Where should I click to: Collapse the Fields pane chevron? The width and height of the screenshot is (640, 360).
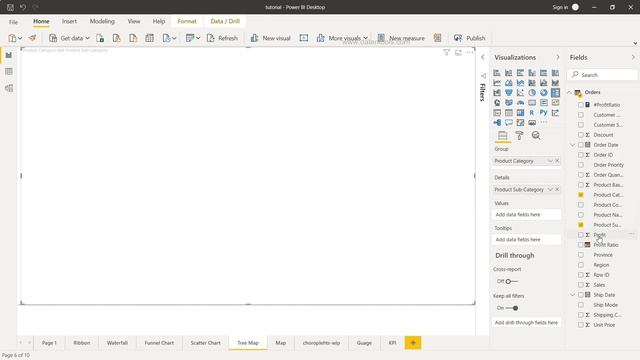(633, 58)
